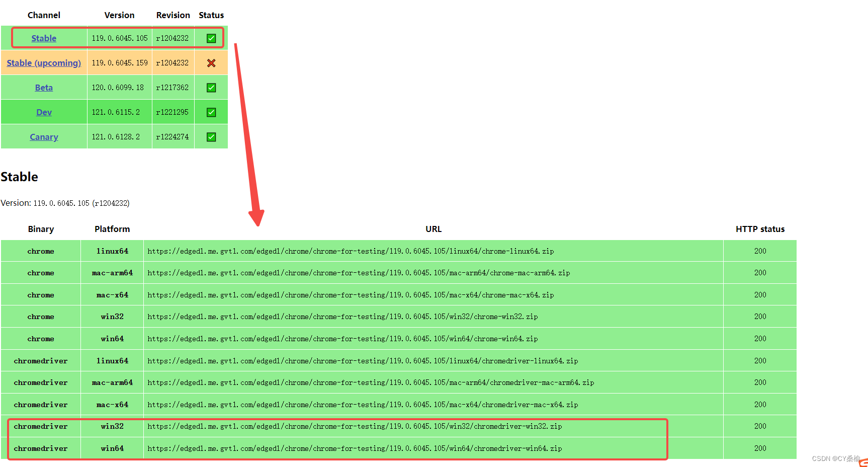Click HTTP status 200 for chrome linux64
The image size is (868, 467).
[760, 251]
